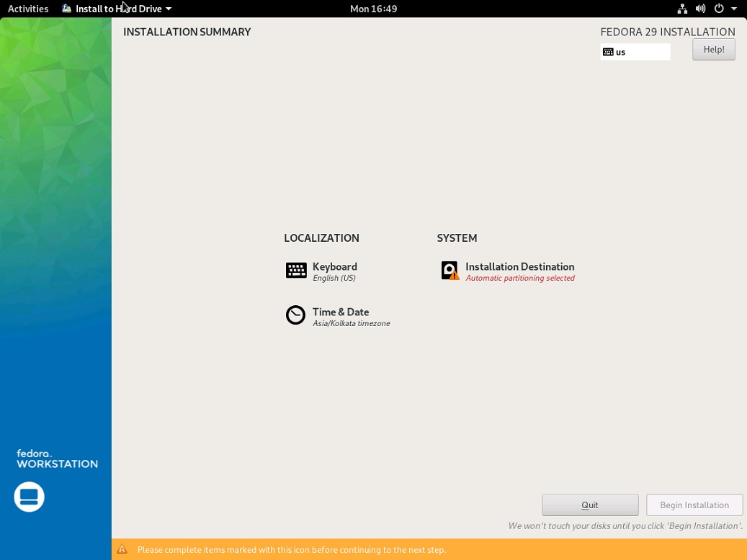
Task: Open Keyboard layout settings icon
Action: 296,271
